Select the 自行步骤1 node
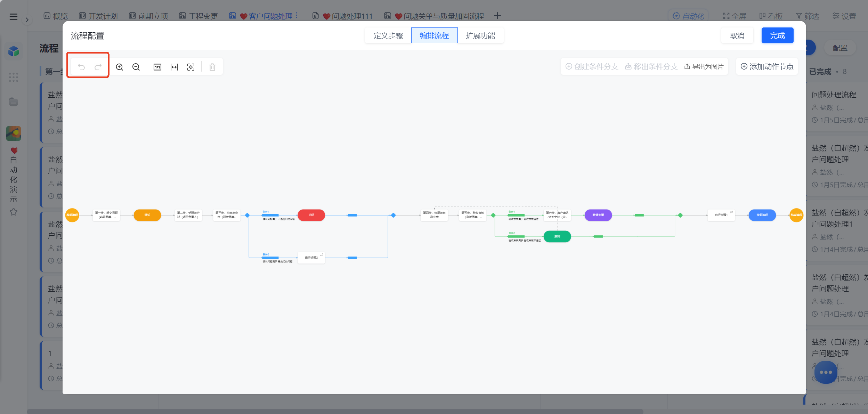Viewport: 868px width, 414px height. [x=721, y=215]
